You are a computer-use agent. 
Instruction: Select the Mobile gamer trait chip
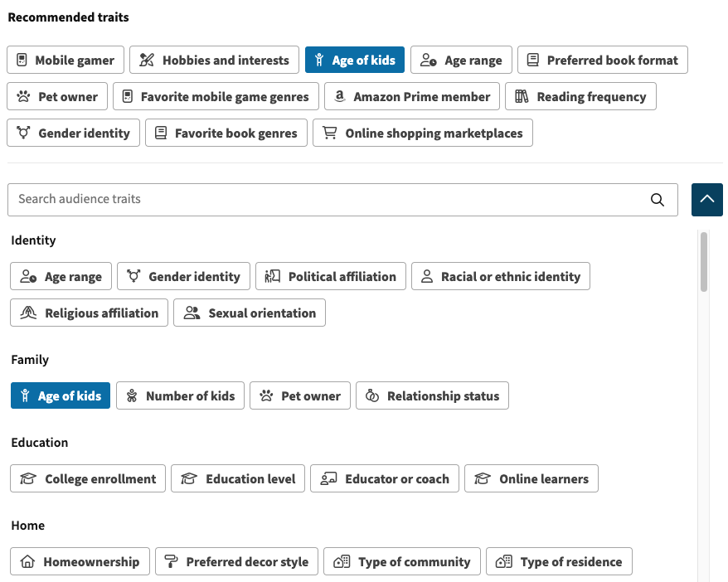[66, 60]
